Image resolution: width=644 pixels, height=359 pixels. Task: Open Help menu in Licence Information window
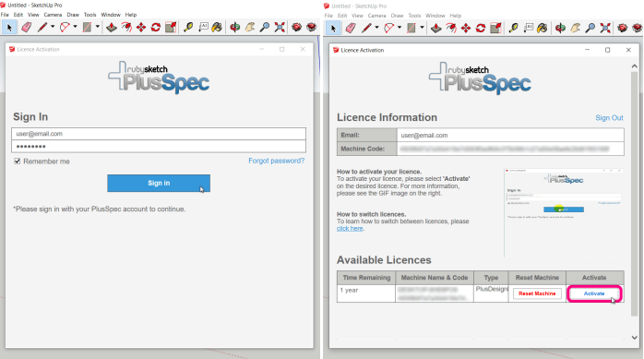click(456, 16)
